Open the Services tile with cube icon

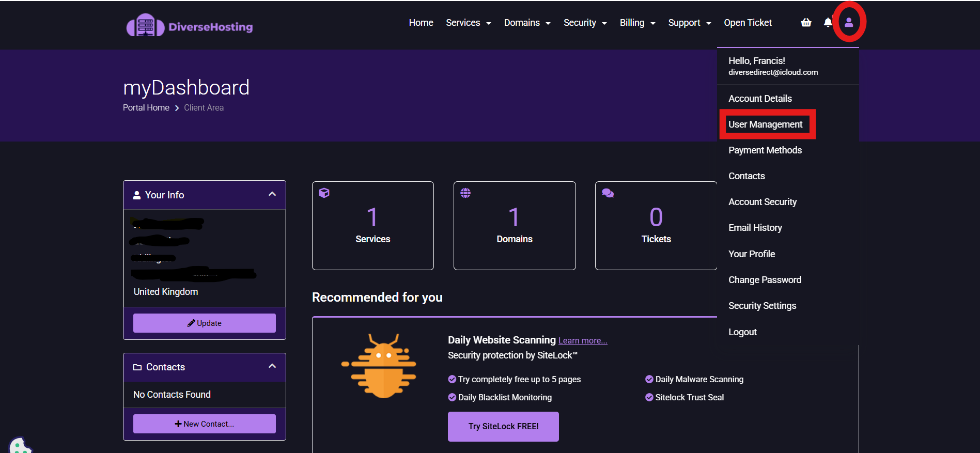tap(372, 226)
